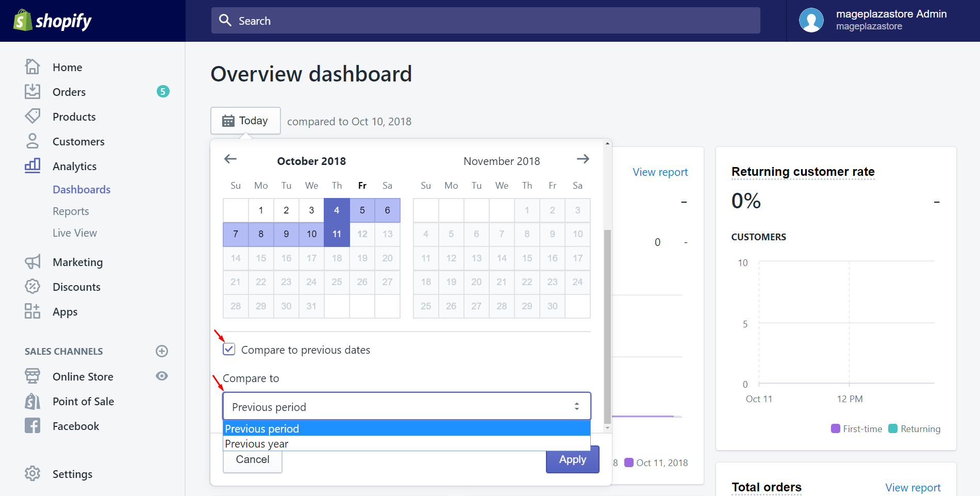This screenshot has height=496, width=980.
Task: Open Live View under Analytics
Action: tap(75, 233)
